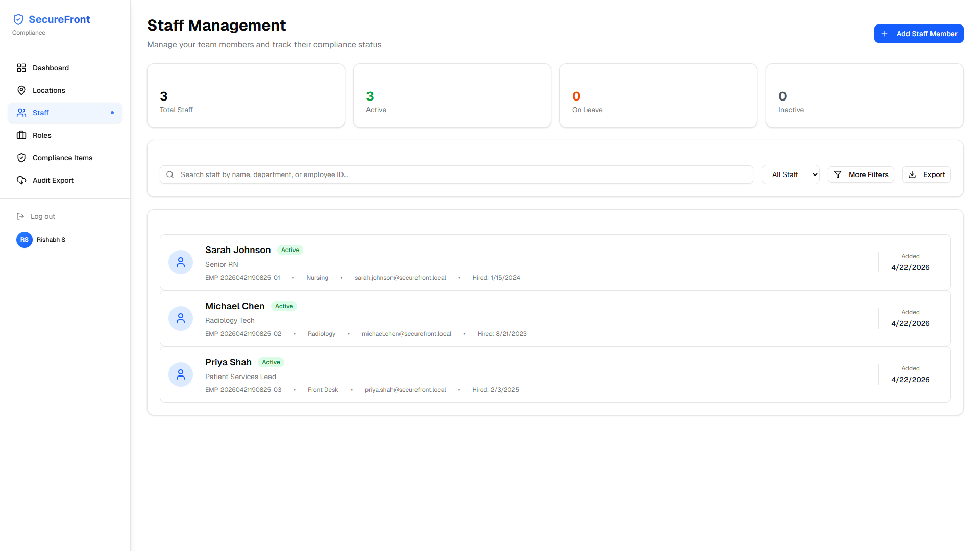This screenshot has width=980, height=551.
Task: Click the Active staff count card
Action: (452, 95)
